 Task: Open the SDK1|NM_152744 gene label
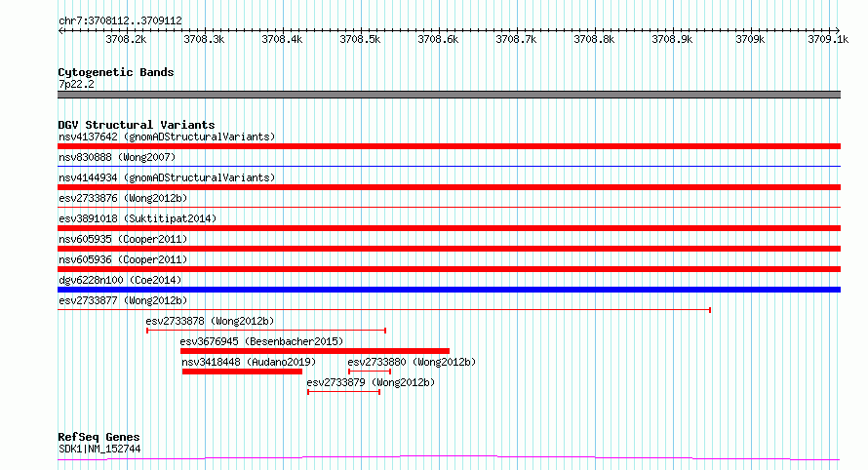99,449
